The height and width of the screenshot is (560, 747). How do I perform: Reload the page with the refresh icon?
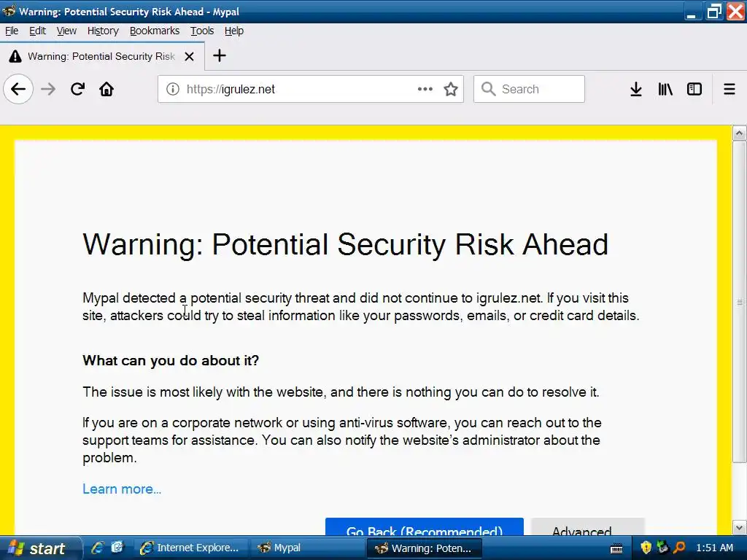(77, 89)
